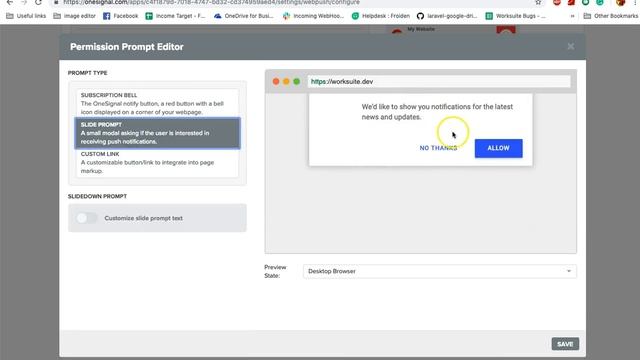Image resolution: width=640 pixels, height=360 pixels.
Task: Toggle Customize slide prompt text switch
Action: pyautogui.click(x=87, y=218)
